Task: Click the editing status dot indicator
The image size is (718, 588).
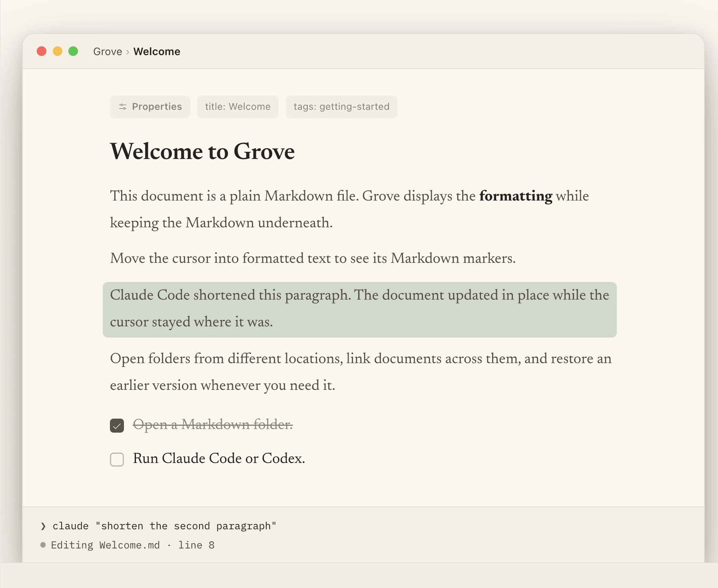Action: tap(43, 545)
